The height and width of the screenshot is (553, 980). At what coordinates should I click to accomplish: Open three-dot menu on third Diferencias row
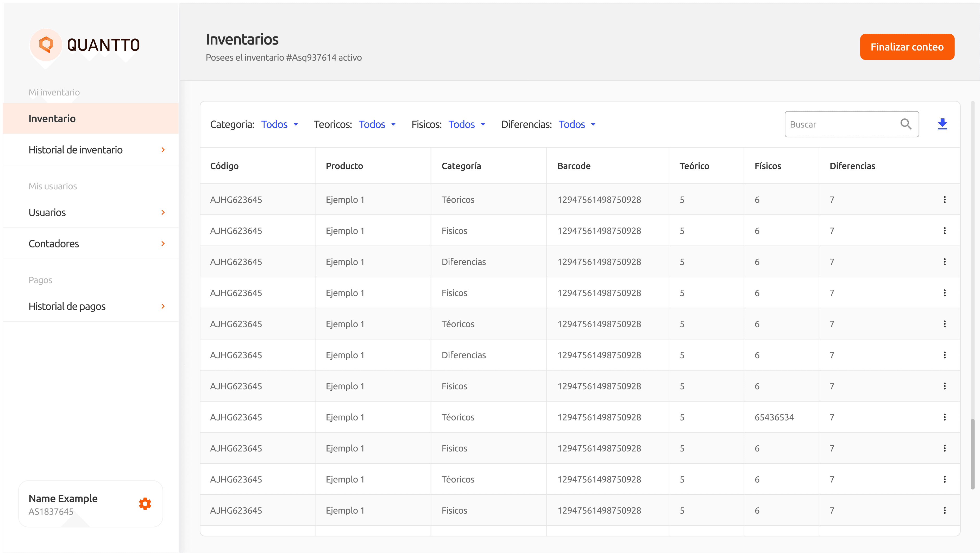pos(944,262)
